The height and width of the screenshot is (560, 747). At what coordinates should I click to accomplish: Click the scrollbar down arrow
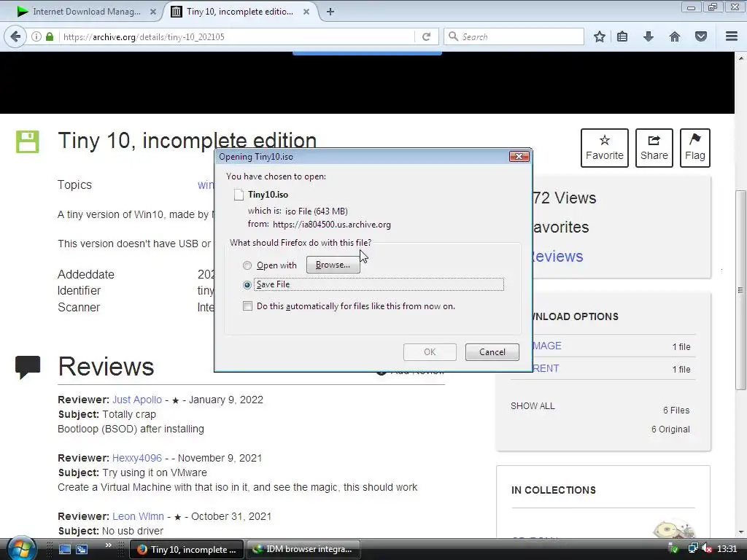(740, 532)
